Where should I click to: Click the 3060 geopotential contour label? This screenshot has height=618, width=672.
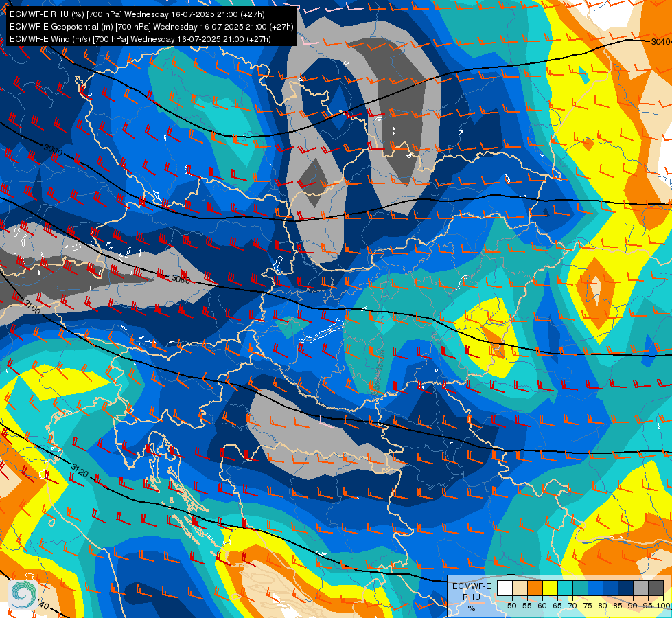tap(53, 150)
